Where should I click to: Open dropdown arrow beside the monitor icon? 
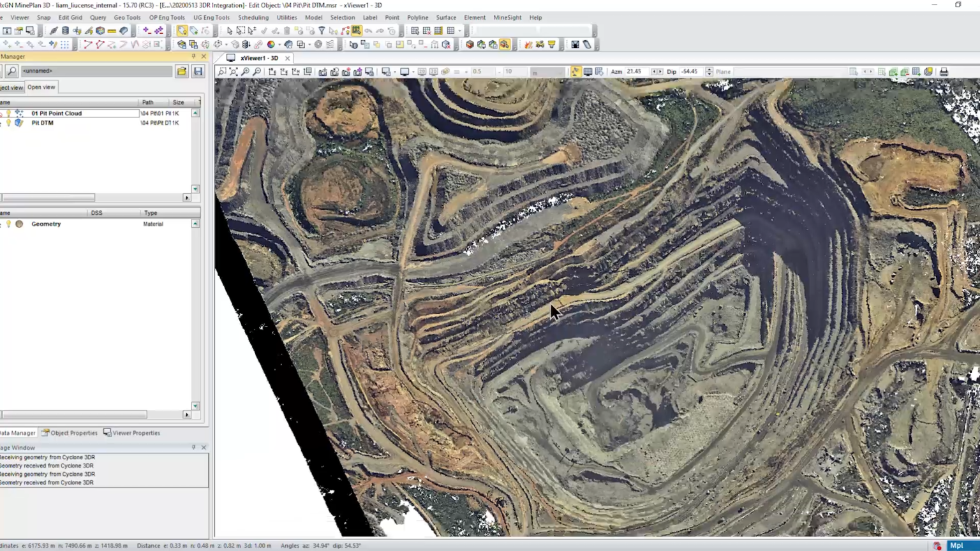point(414,72)
